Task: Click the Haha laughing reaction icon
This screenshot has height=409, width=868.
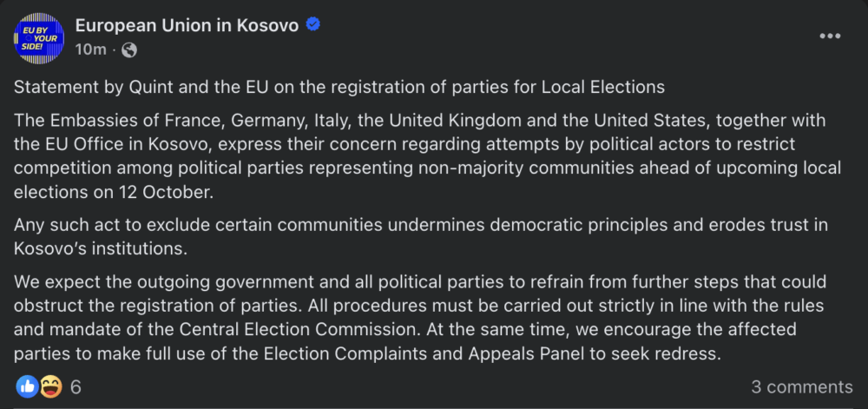Action: click(x=50, y=386)
